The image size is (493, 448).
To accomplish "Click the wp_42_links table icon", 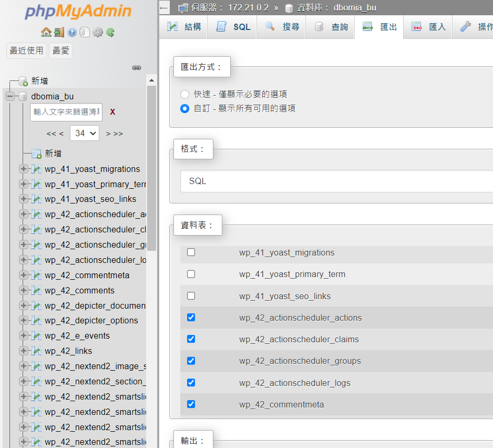I will [36, 351].
